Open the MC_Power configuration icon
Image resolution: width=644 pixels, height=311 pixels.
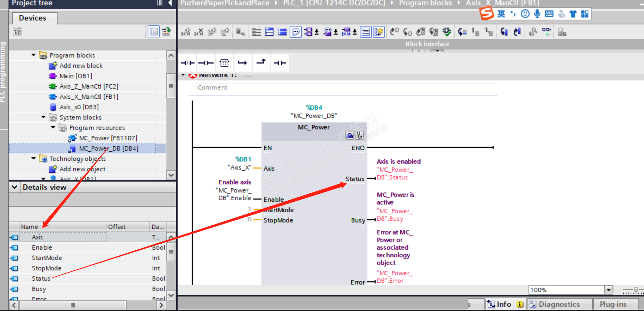[350, 136]
